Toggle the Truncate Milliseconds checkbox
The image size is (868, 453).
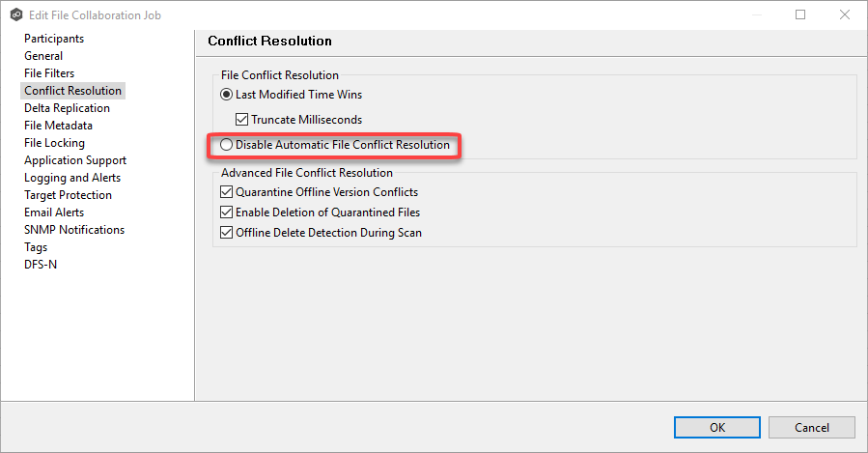point(242,120)
